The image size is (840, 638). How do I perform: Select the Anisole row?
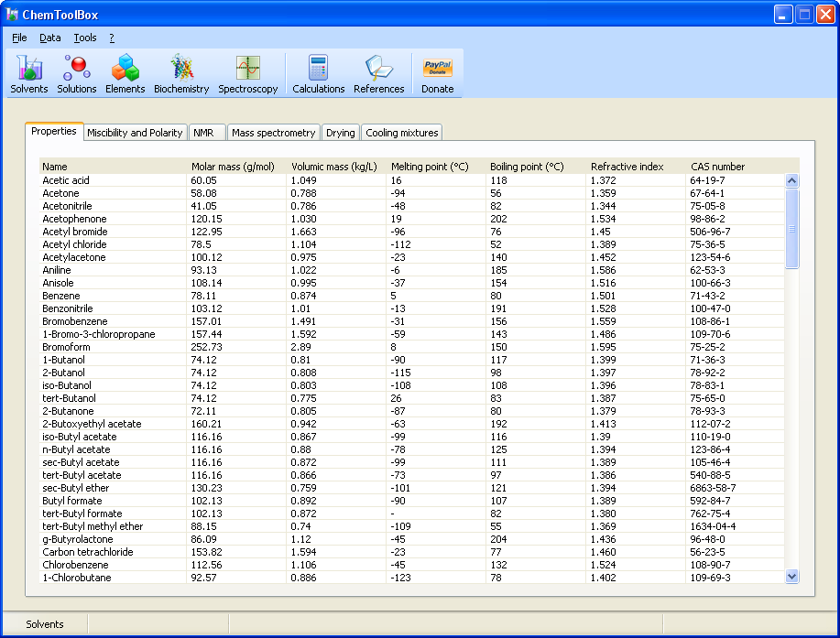pos(412,283)
